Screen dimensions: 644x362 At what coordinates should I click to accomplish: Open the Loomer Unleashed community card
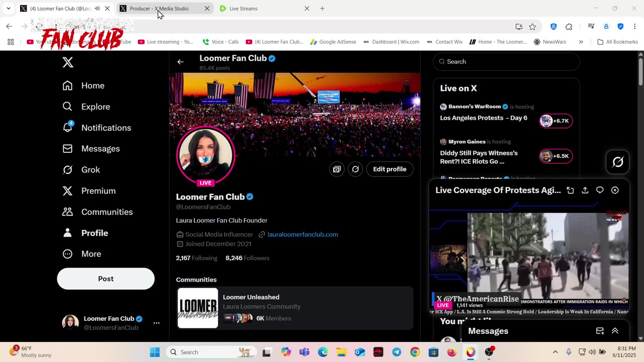[295, 308]
